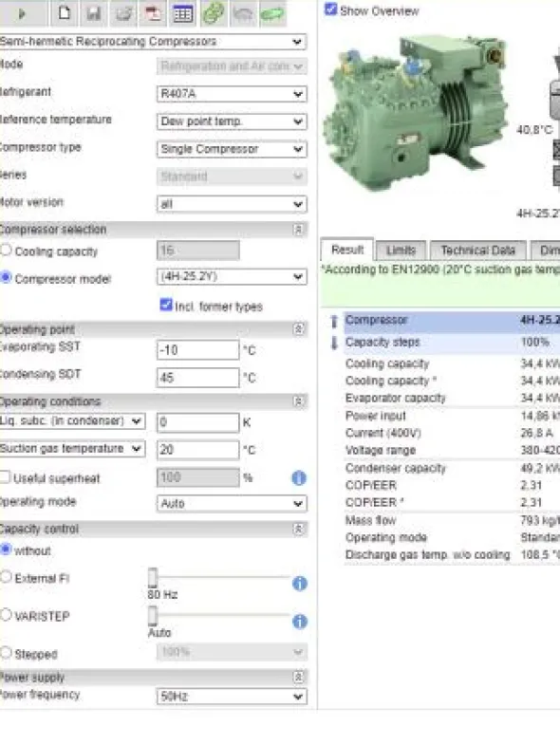560x745 pixels.
Task: Click the calculate play arrow icon
Action: point(22,13)
